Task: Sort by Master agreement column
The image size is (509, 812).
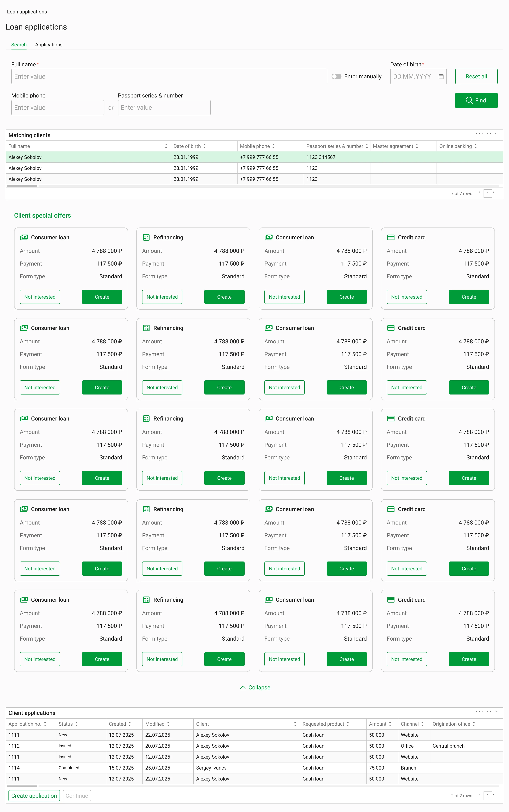Action: pos(417,146)
